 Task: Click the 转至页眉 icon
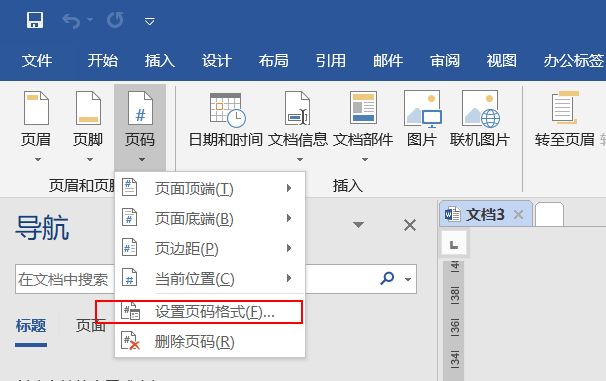(x=565, y=107)
